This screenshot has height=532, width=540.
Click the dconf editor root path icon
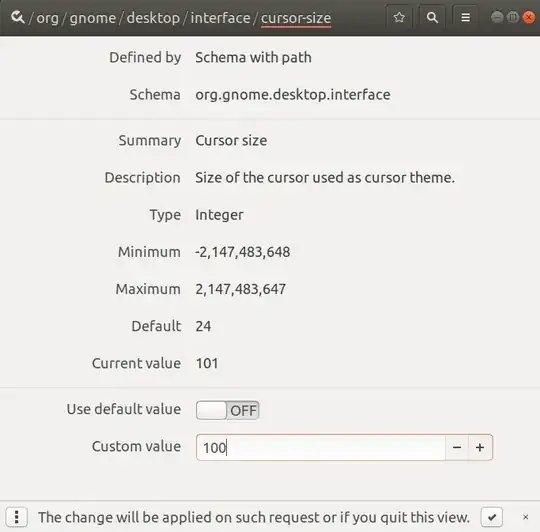click(17, 17)
